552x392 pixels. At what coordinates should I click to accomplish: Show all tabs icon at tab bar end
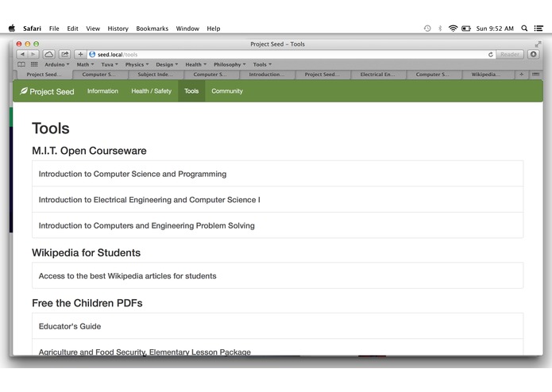[535, 74]
